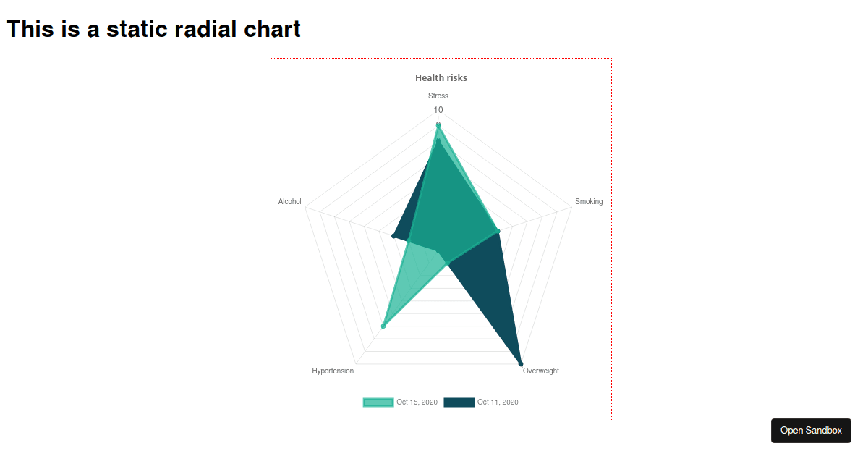The image size is (868, 456).
Task: Click the Alcohol vertex of the dark polygon
Action: tap(393, 235)
